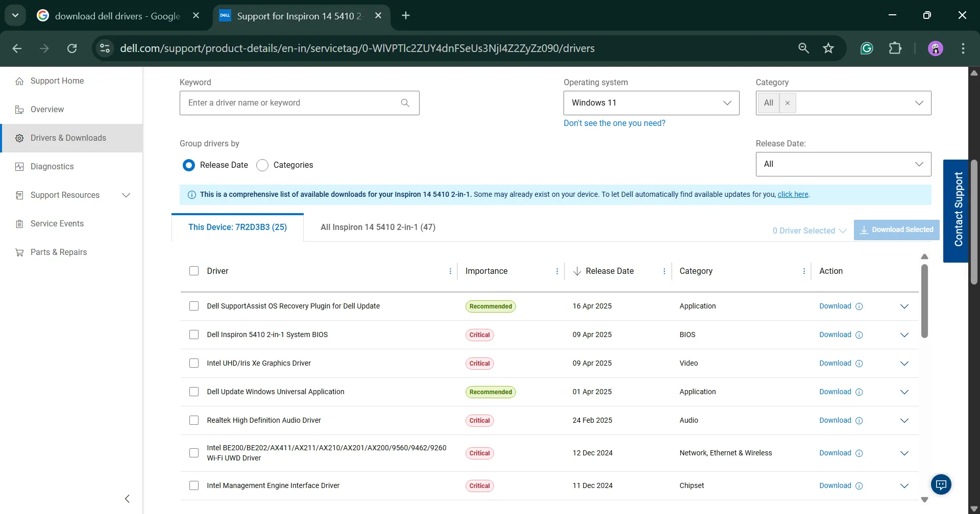Go back to the previous page
Image resolution: width=980 pixels, height=514 pixels.
pos(17,48)
